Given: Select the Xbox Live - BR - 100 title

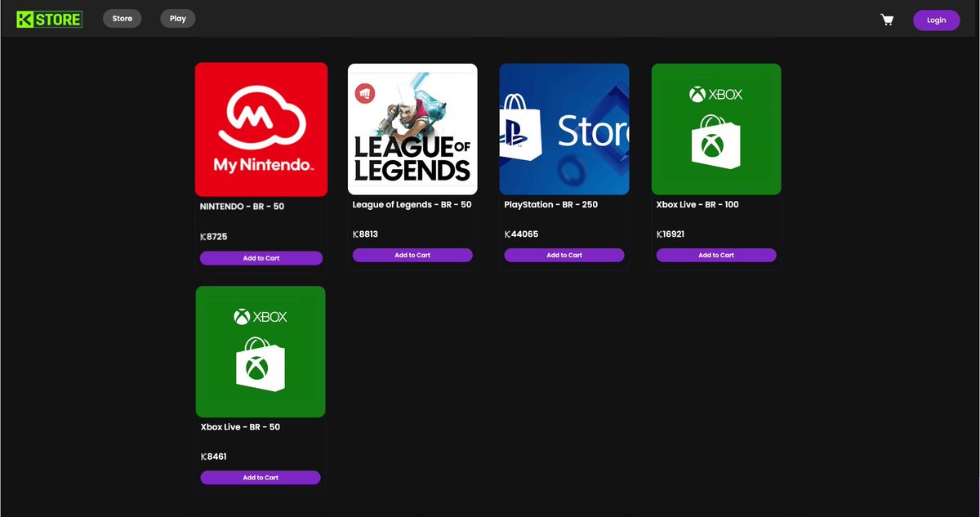Looking at the screenshot, I should pos(697,204).
